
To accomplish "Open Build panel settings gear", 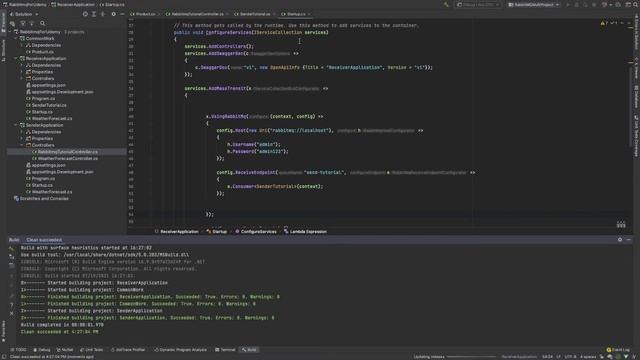I will click(620, 240).
